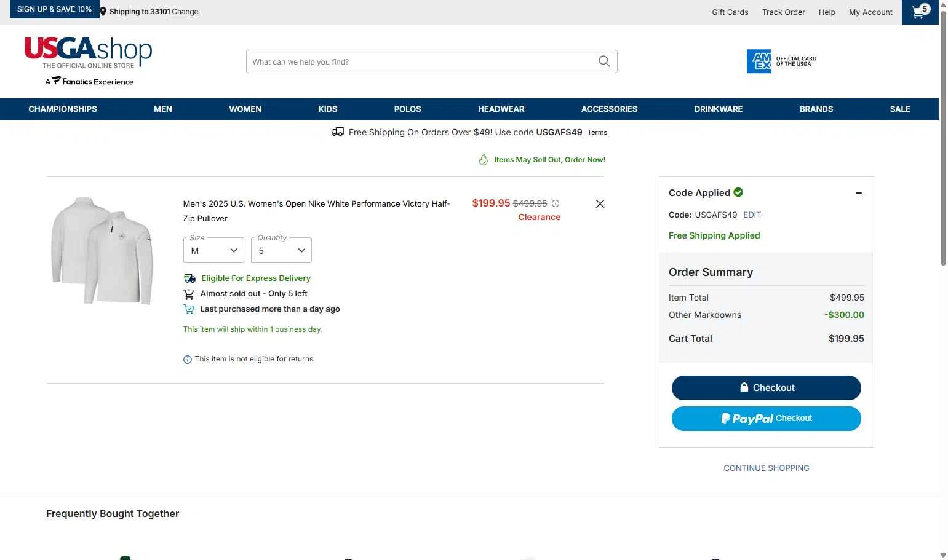Click the not eligible for returns info icon
Screen dimensions: 948x560
click(188, 360)
